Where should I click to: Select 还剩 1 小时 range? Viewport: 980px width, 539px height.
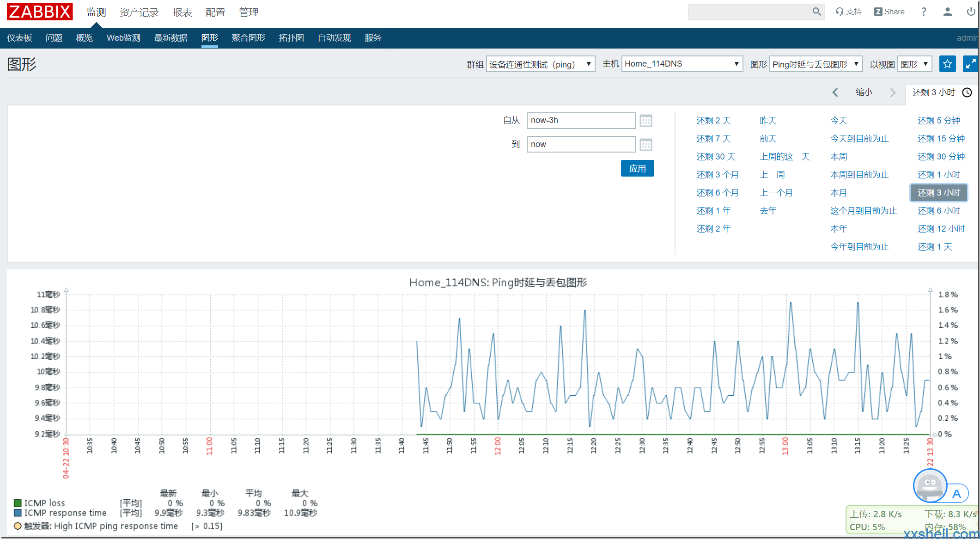pos(939,175)
